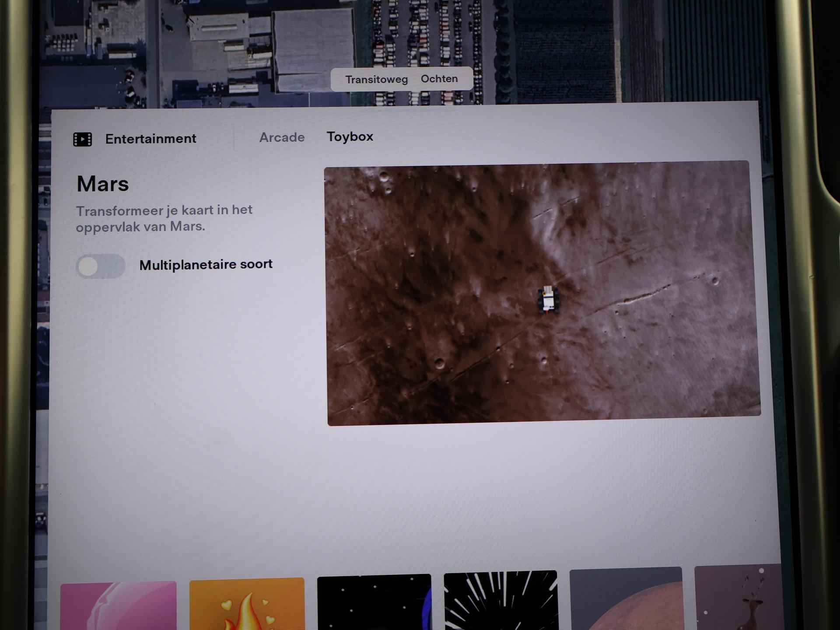Viewport: 840px width, 630px height.
Task: Select the Toybox tab
Action: [350, 136]
